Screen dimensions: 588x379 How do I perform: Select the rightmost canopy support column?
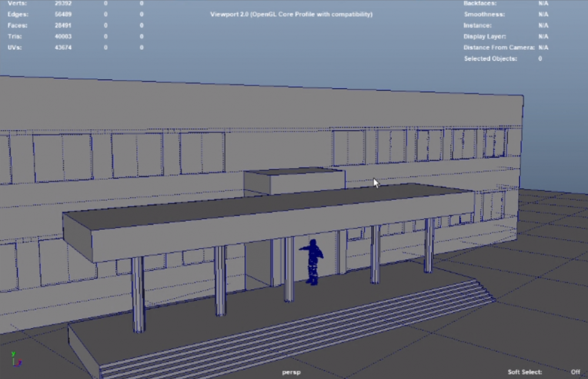click(429, 245)
